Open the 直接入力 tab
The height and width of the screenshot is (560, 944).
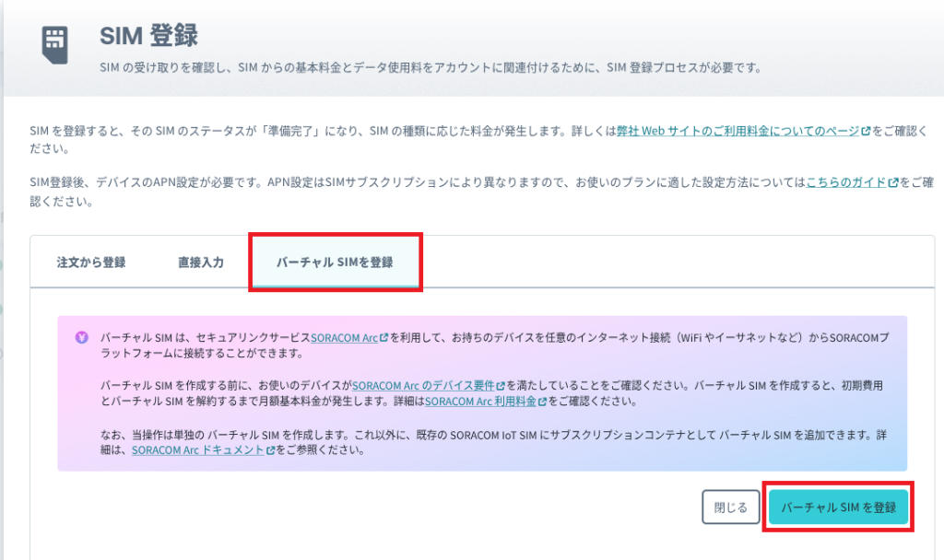click(201, 262)
